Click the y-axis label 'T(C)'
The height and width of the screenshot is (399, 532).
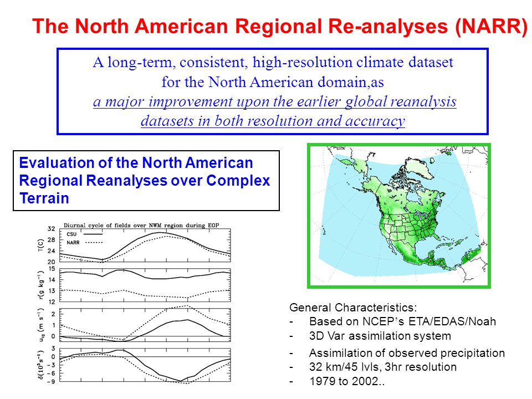[41, 245]
